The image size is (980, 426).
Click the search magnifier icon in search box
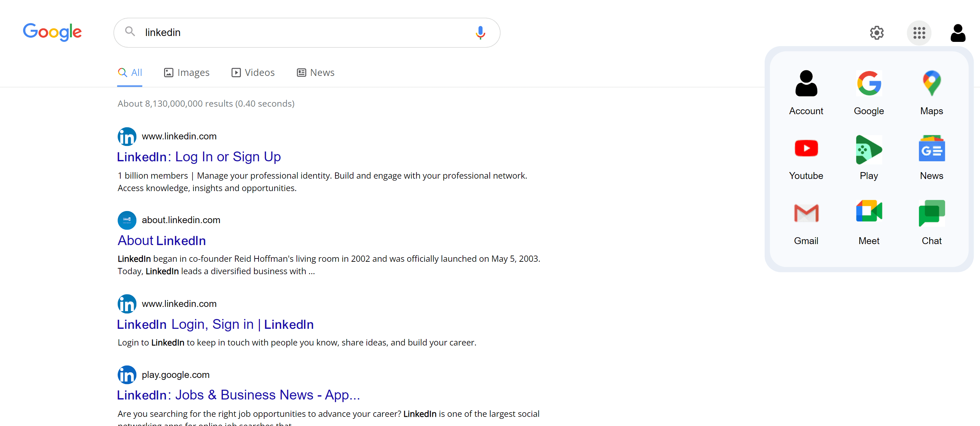tap(130, 32)
